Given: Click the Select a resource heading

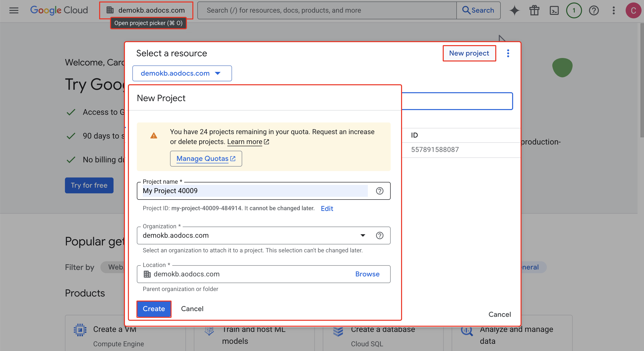Looking at the screenshot, I should pyautogui.click(x=172, y=53).
